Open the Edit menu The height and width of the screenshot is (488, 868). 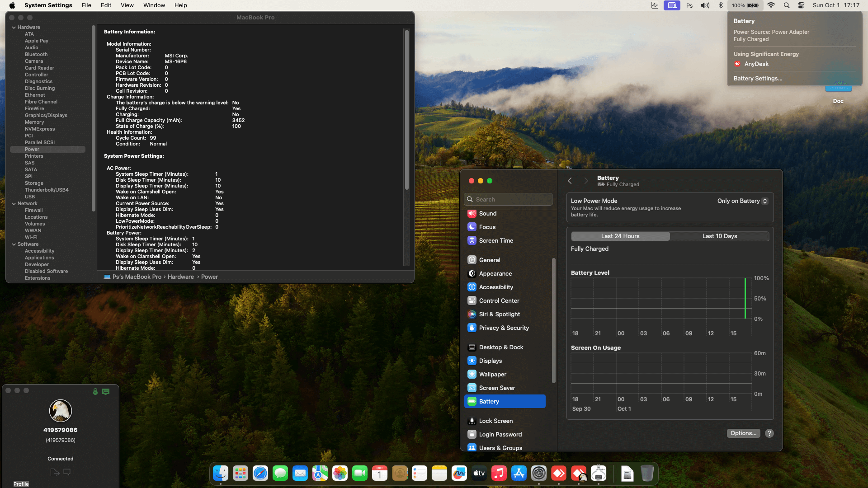click(x=106, y=5)
